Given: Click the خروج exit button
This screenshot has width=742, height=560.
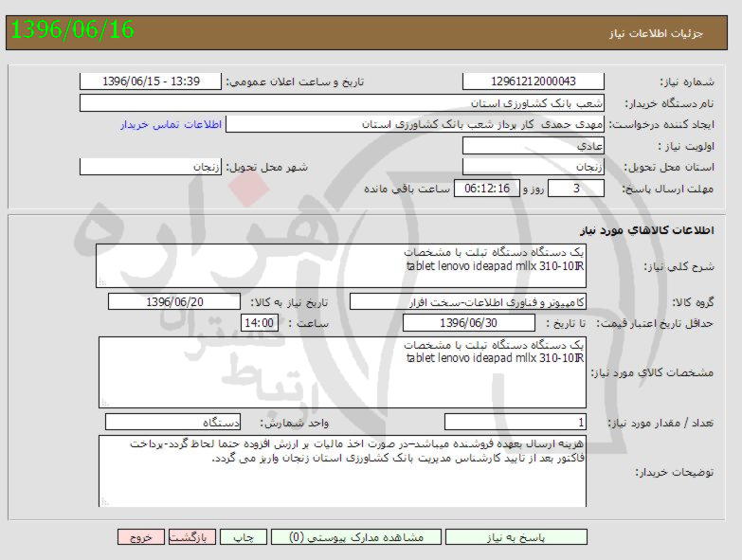Looking at the screenshot, I should [x=141, y=537].
